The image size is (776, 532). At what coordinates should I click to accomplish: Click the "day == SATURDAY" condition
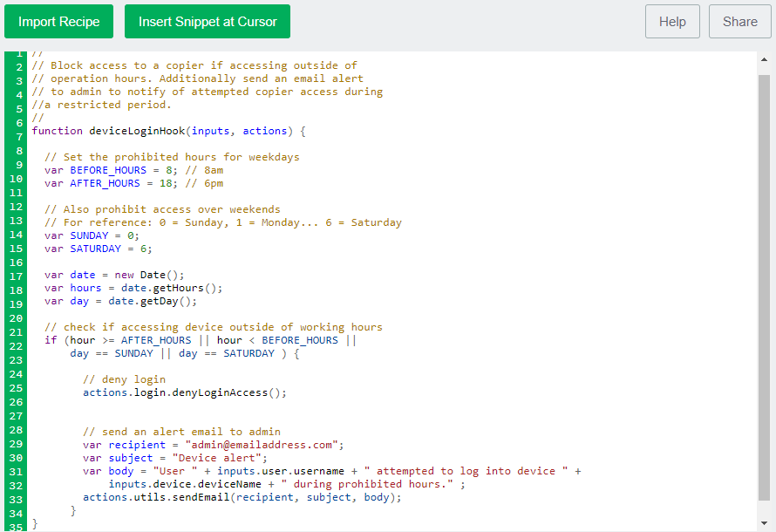[x=227, y=353]
